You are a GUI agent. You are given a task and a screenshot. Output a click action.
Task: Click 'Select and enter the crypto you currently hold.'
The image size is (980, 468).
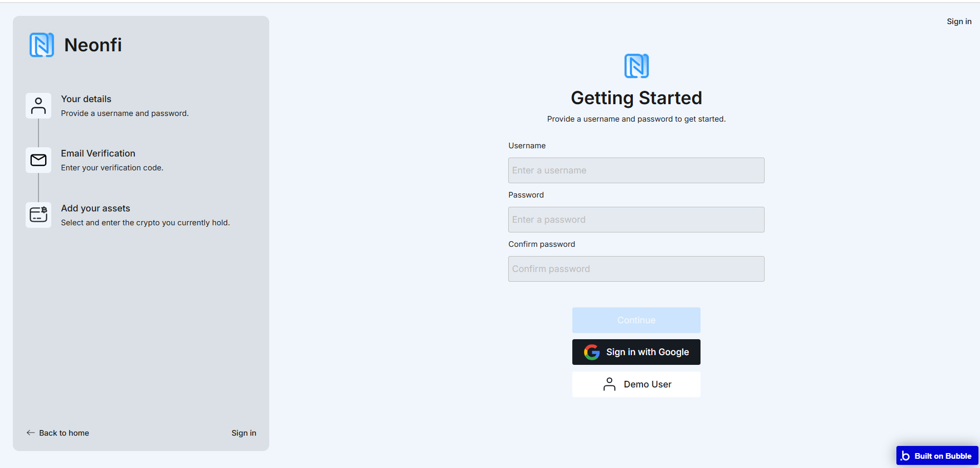(145, 223)
